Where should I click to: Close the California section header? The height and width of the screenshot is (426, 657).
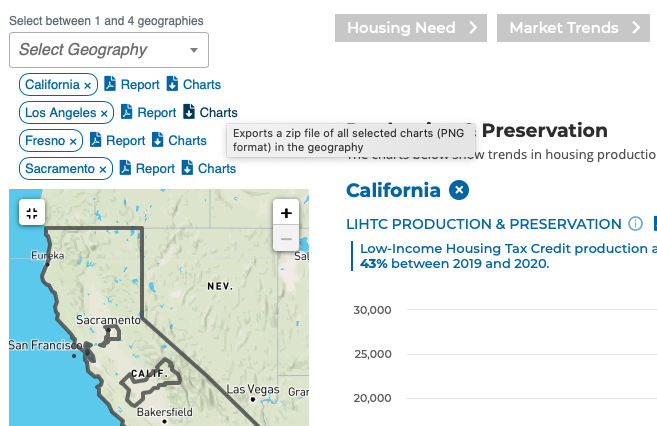coord(458,190)
